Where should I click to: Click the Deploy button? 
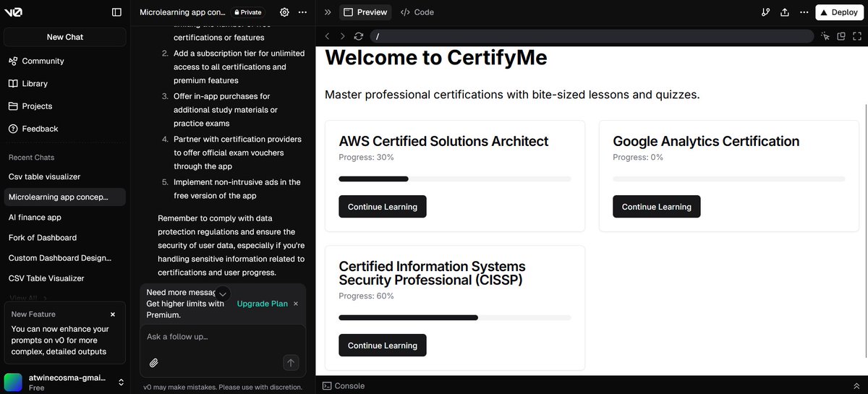(839, 12)
